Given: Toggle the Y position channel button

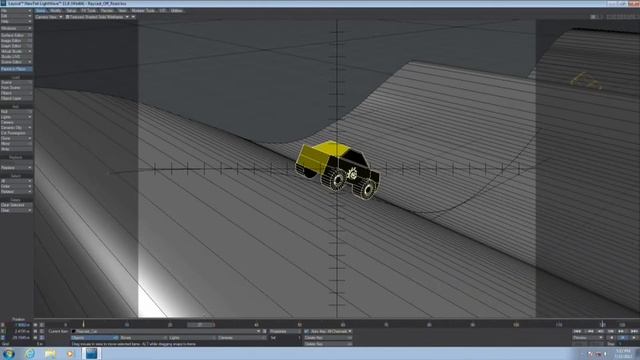Looking at the screenshot, I should 3,331.
